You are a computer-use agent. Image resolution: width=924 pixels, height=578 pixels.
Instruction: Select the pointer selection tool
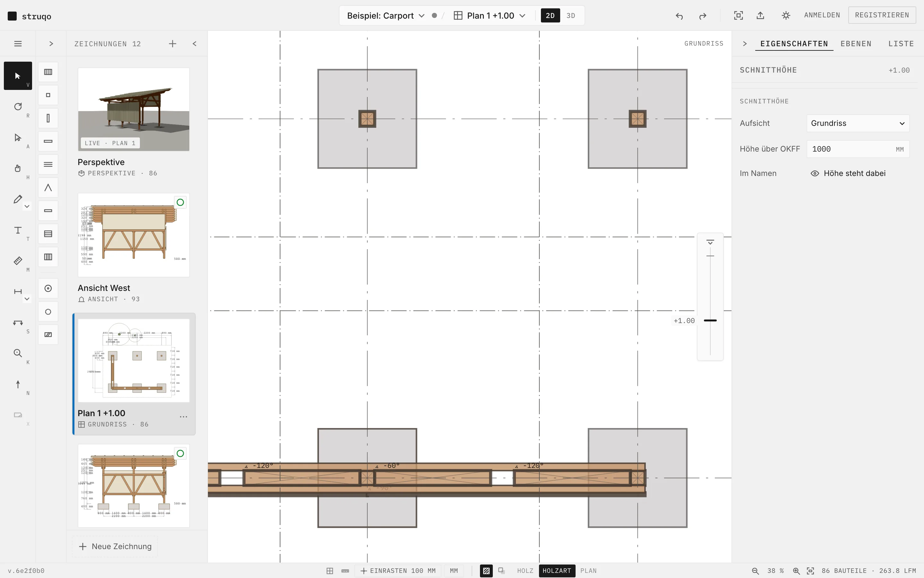click(x=18, y=76)
